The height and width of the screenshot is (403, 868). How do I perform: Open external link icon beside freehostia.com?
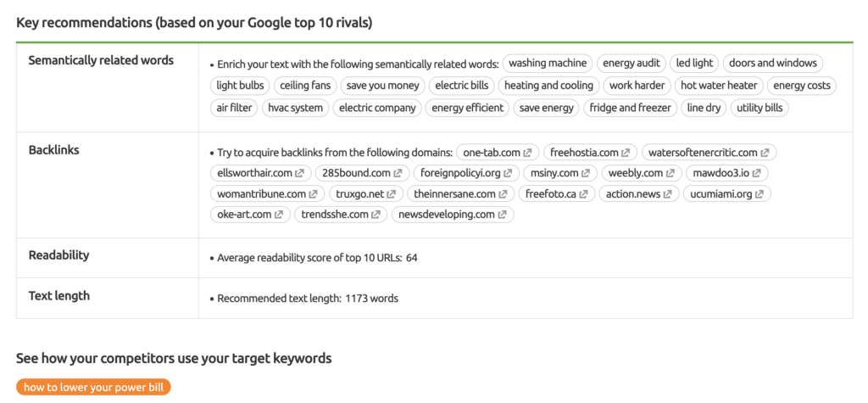tap(626, 153)
